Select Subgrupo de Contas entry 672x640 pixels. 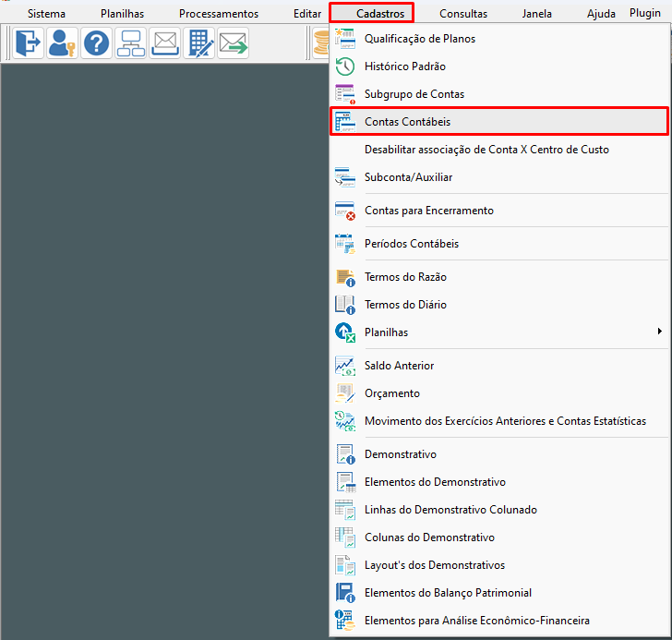[x=499, y=94]
